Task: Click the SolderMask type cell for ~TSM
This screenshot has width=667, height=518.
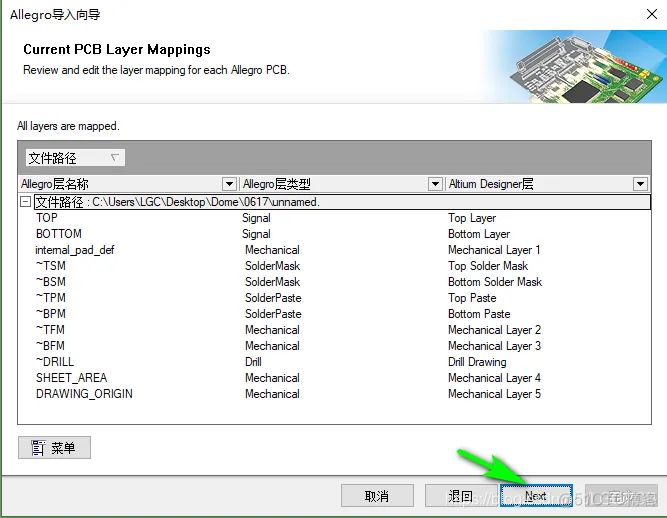Action: [273, 266]
